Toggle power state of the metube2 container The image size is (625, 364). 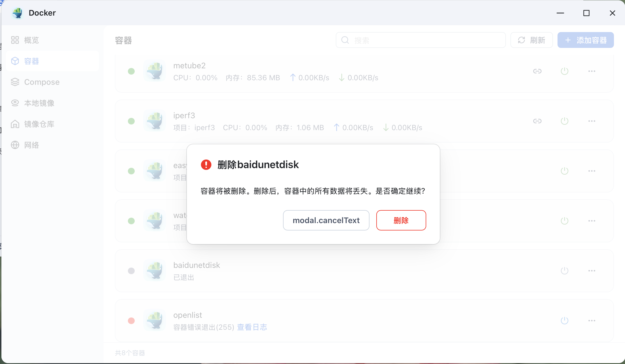coord(564,71)
